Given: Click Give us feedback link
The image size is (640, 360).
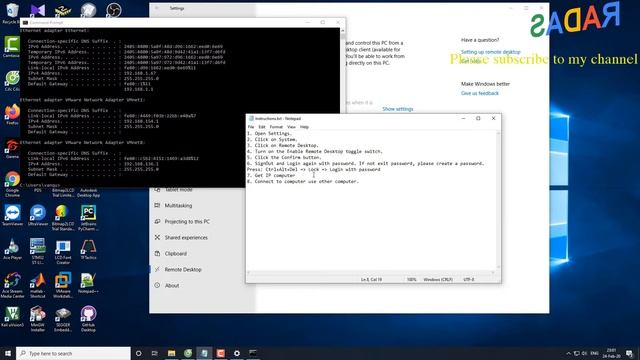Looking at the screenshot, I should click(x=480, y=93).
